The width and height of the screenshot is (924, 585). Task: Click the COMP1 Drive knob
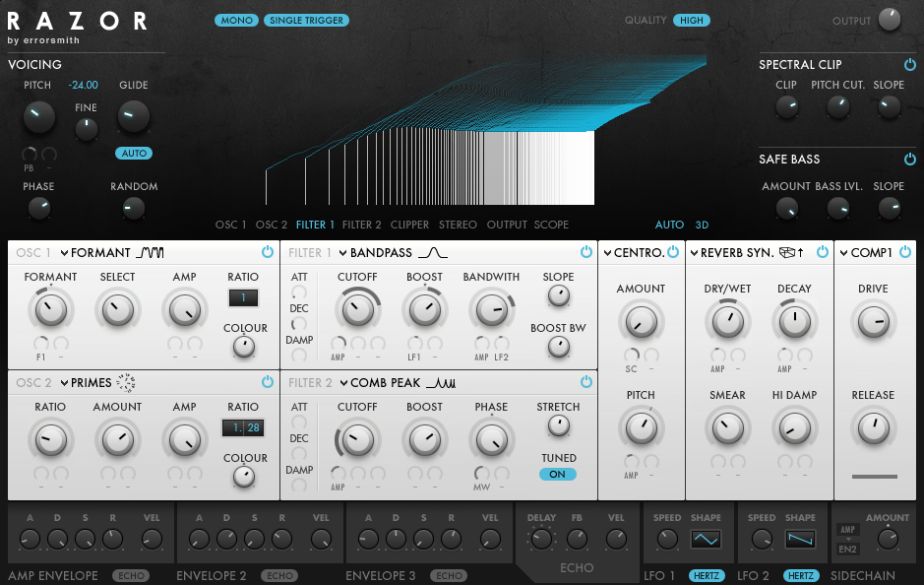coord(873,322)
